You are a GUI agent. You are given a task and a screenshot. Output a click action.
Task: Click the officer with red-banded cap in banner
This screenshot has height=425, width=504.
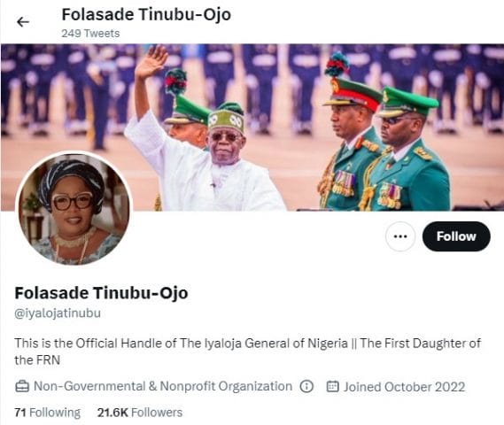(x=349, y=142)
